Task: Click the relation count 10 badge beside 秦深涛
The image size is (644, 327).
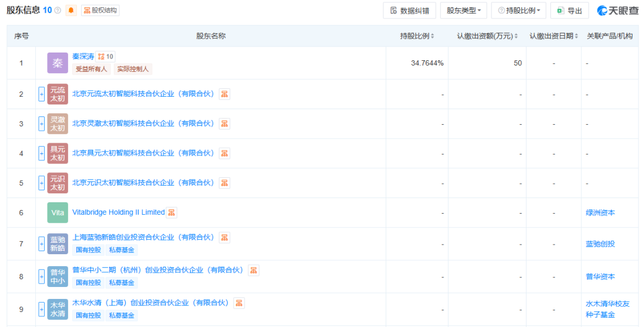Action: tap(106, 57)
